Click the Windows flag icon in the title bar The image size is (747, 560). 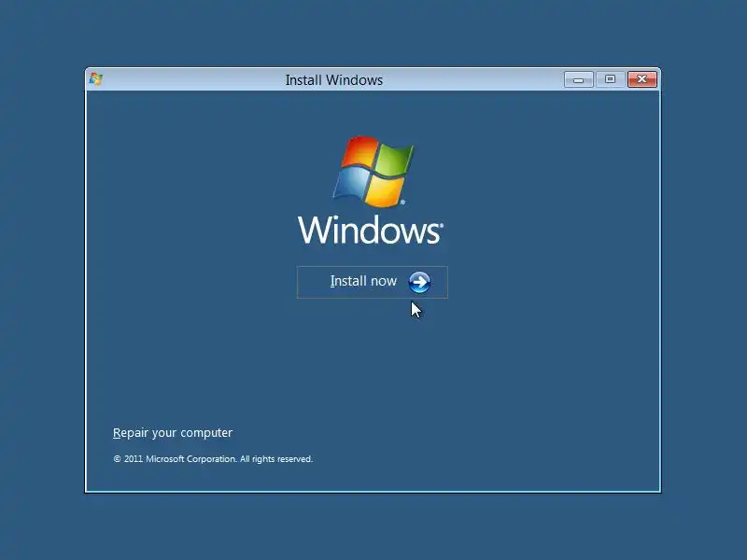(x=96, y=79)
